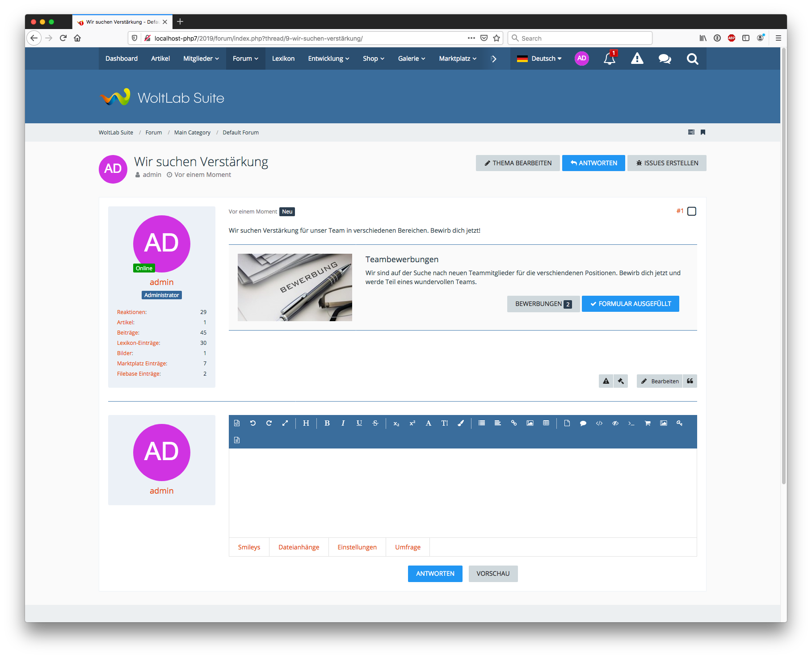Viewport: 812px width, 658px height.
Task: Click into the reply editor text area
Action: tap(463, 492)
